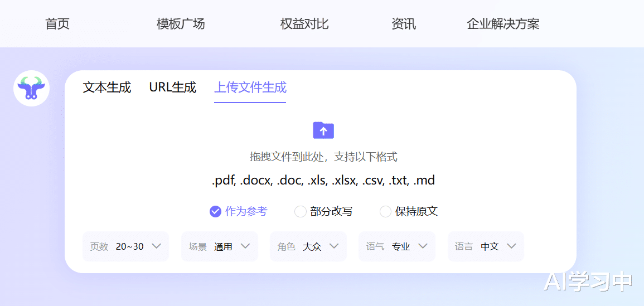Screen dimensions: 644x306
Task: Select the 上传文件生成 tab
Action: point(250,88)
